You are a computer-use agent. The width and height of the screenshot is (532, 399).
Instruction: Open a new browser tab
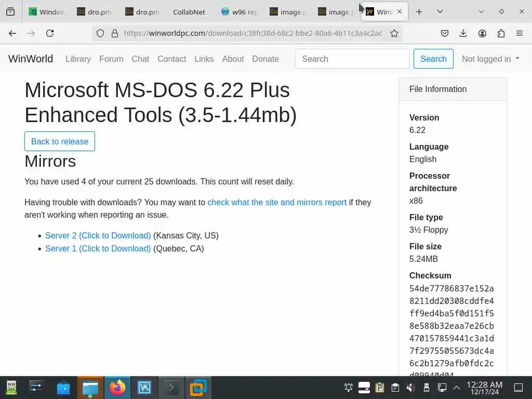(x=419, y=12)
